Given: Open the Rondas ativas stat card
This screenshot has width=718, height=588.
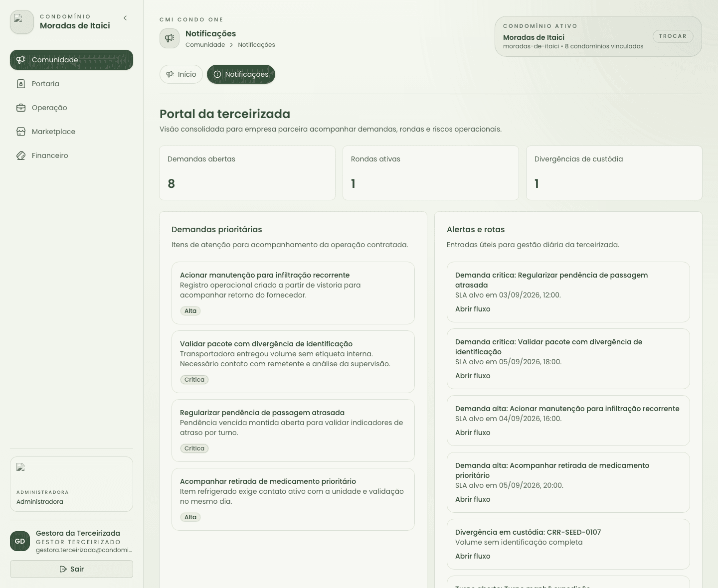Looking at the screenshot, I should point(431,173).
